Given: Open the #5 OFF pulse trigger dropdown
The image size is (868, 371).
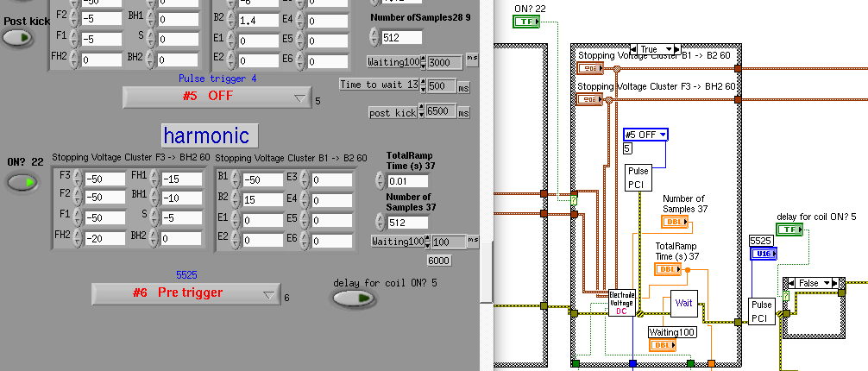Looking at the screenshot, I should [x=216, y=97].
